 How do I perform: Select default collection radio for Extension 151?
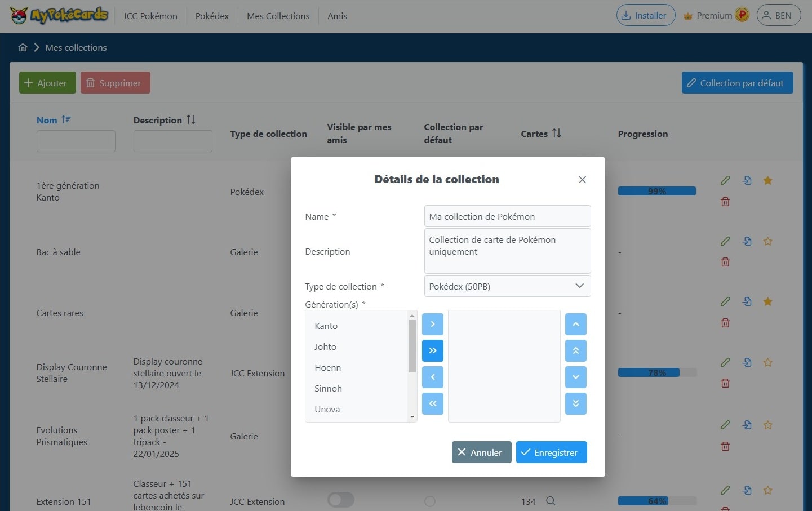(430, 501)
